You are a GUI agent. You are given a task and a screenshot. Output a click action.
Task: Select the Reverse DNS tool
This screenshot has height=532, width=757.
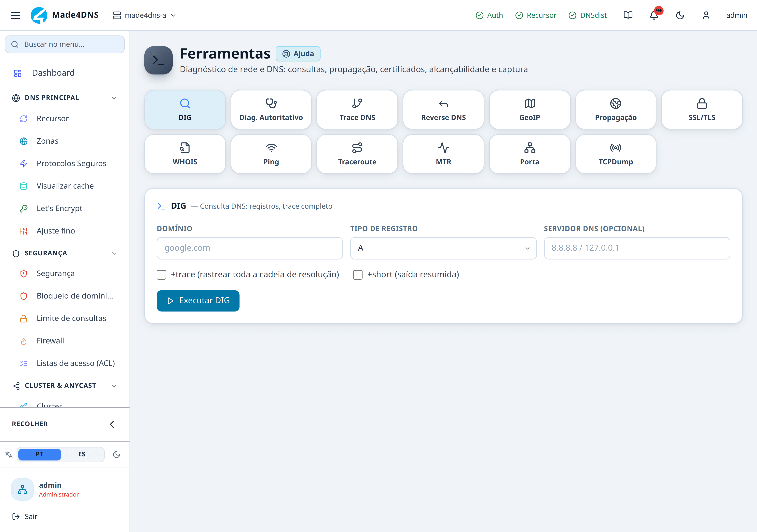[443, 110]
